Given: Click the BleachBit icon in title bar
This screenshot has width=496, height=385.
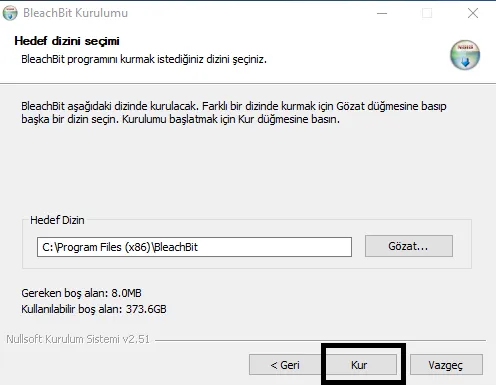Looking at the screenshot, I should click(10, 13).
